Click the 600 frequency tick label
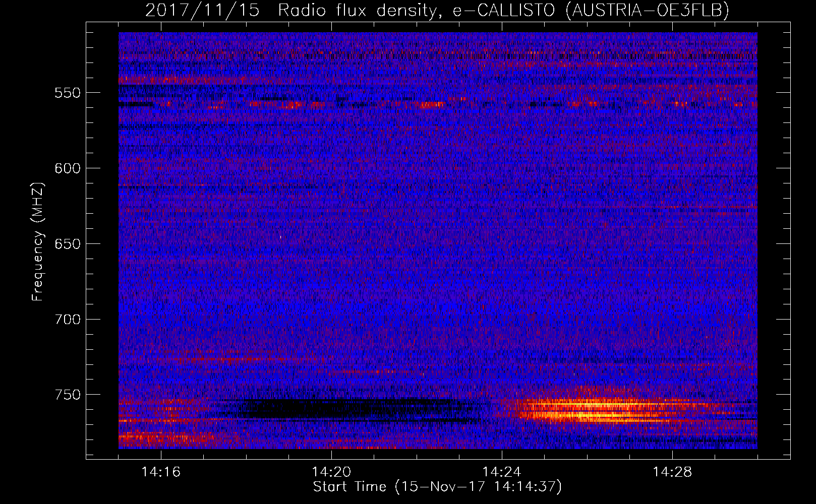This screenshot has width=816, height=504. click(68, 168)
